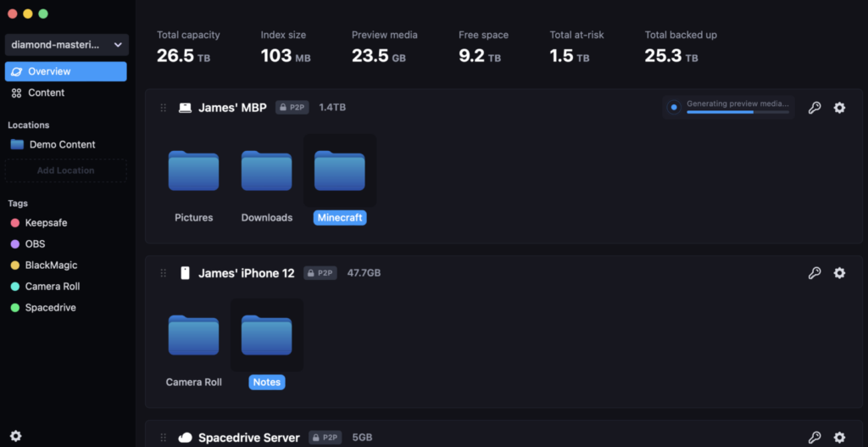868x447 pixels.
Task: Open gear settings for James' iPhone 12
Action: click(839, 273)
